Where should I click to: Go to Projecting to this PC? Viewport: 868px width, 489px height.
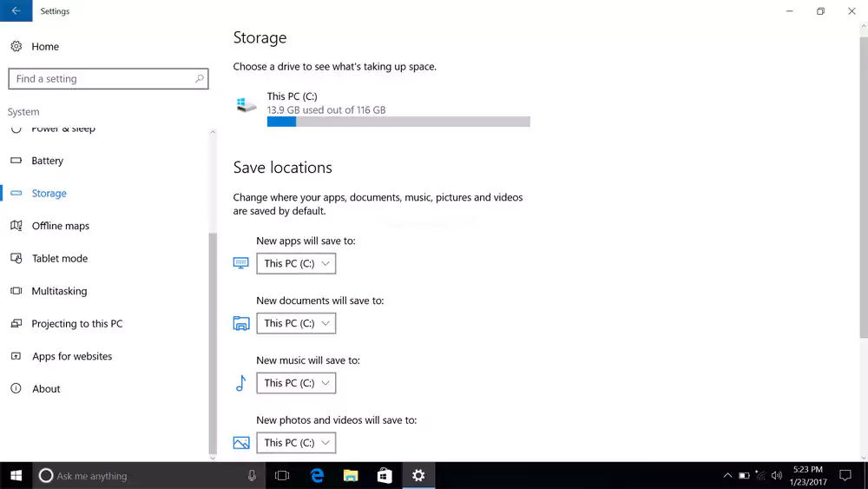tap(77, 324)
